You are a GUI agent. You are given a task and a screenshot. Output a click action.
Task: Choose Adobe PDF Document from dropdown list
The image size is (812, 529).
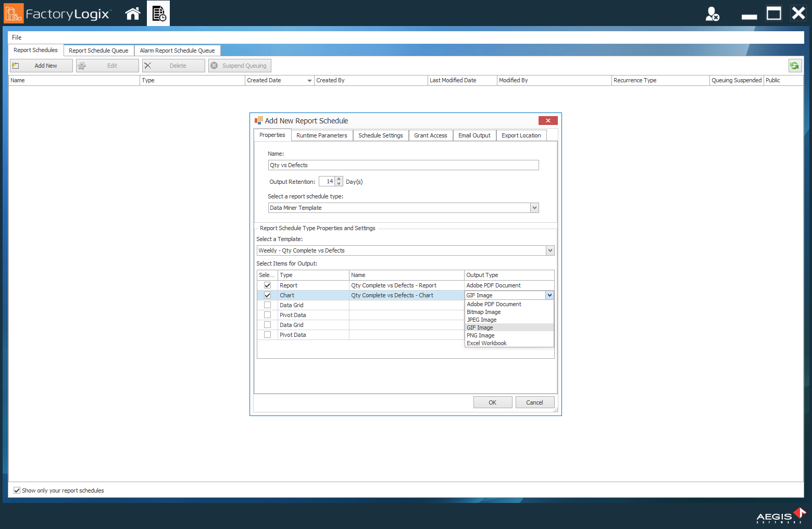(509, 304)
